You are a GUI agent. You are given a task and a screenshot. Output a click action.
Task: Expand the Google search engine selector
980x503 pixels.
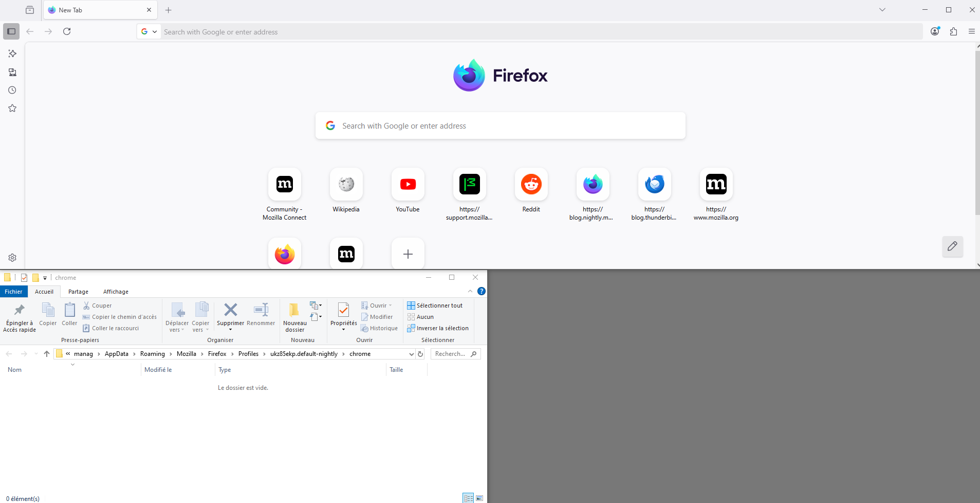[x=149, y=31]
